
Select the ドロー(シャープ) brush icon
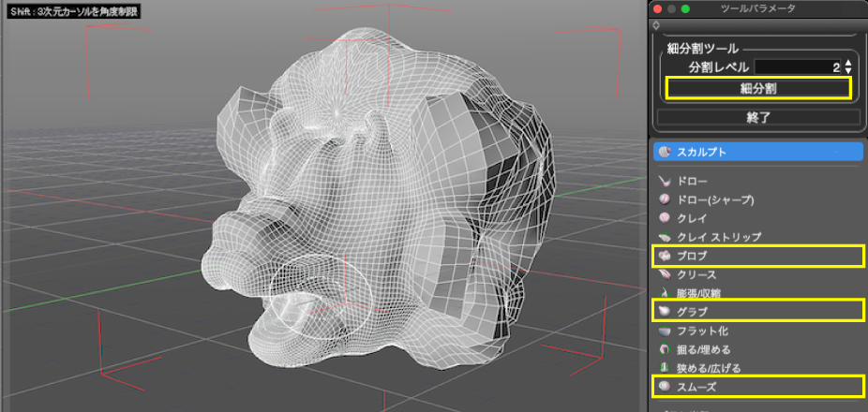click(x=664, y=199)
